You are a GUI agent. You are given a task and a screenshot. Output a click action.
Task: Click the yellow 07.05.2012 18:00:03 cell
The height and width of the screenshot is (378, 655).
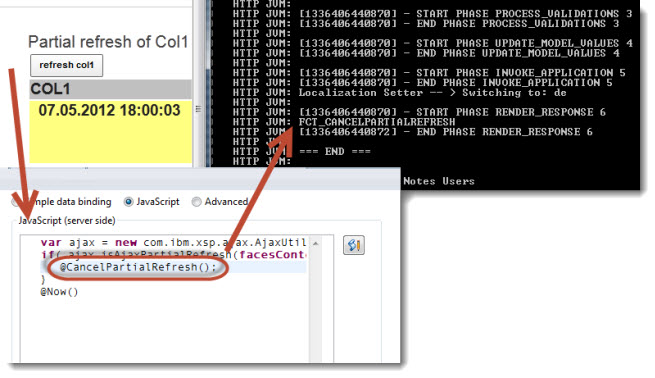click(x=110, y=131)
